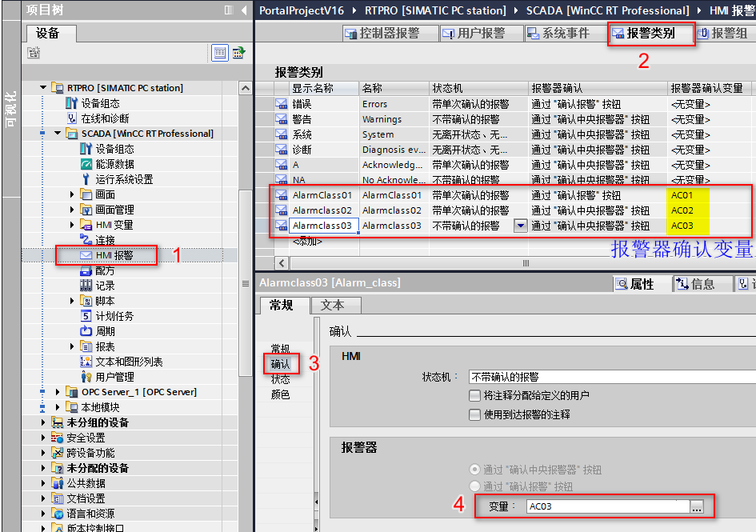756x532 pixels.
Task: Click the 记录 icon in tree
Action: [86, 286]
